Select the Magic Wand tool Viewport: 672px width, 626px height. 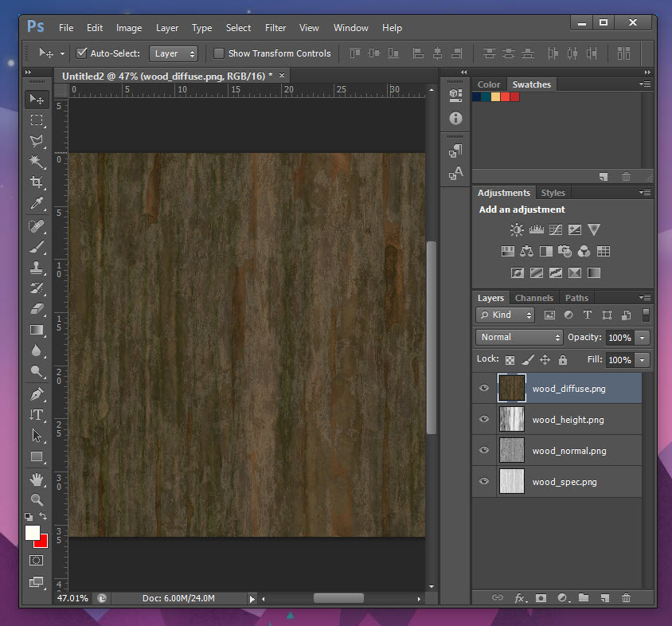coord(37,162)
